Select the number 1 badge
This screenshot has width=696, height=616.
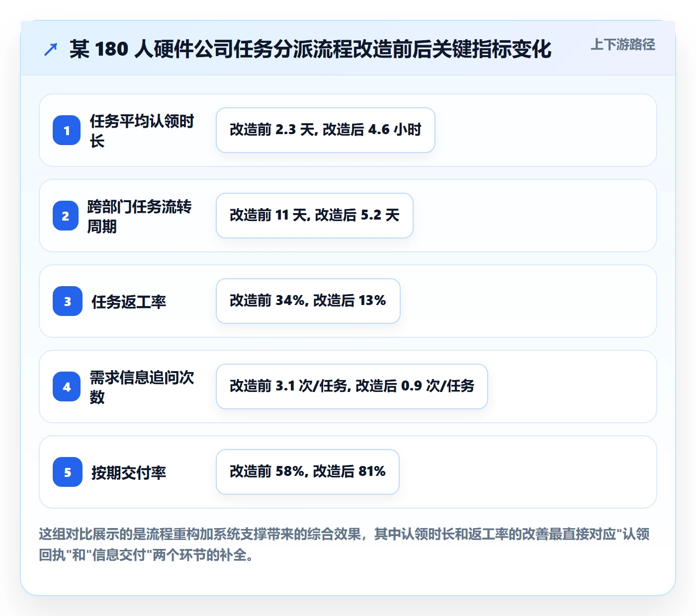pyautogui.click(x=67, y=130)
